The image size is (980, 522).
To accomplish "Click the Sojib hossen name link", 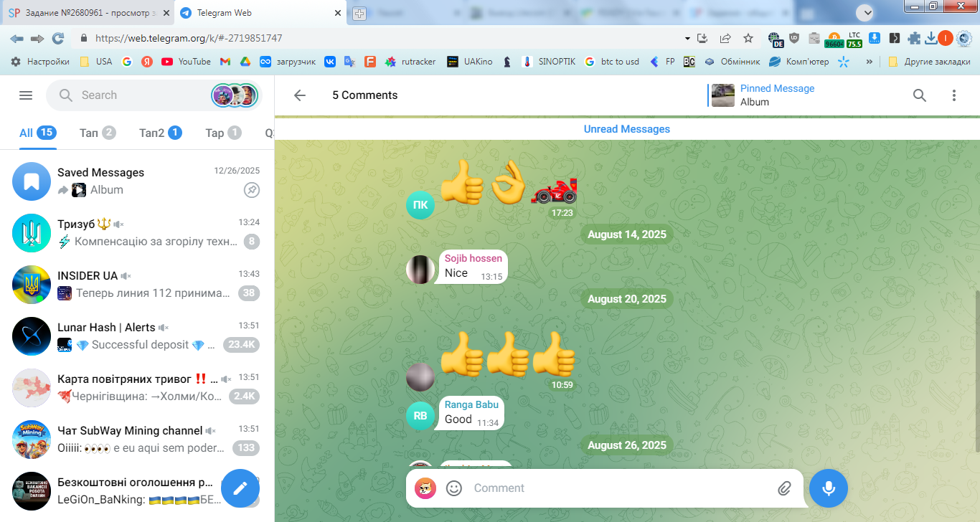I will (473, 258).
